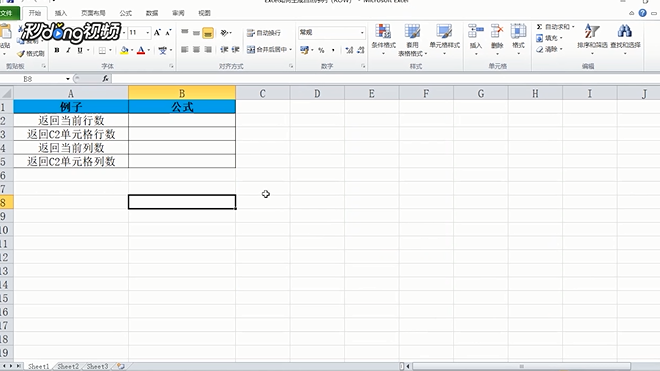
Task: Click the Fill (填充) icon
Action: 540,38
